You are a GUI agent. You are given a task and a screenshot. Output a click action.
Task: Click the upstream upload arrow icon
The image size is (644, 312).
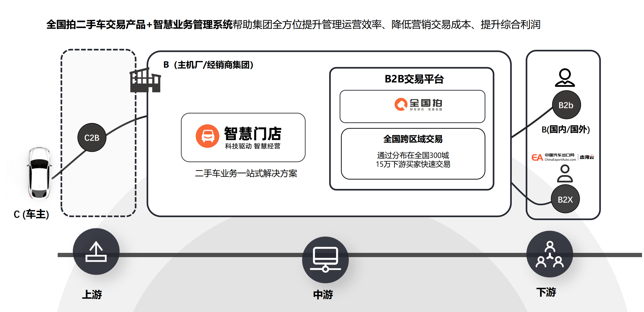tap(96, 251)
